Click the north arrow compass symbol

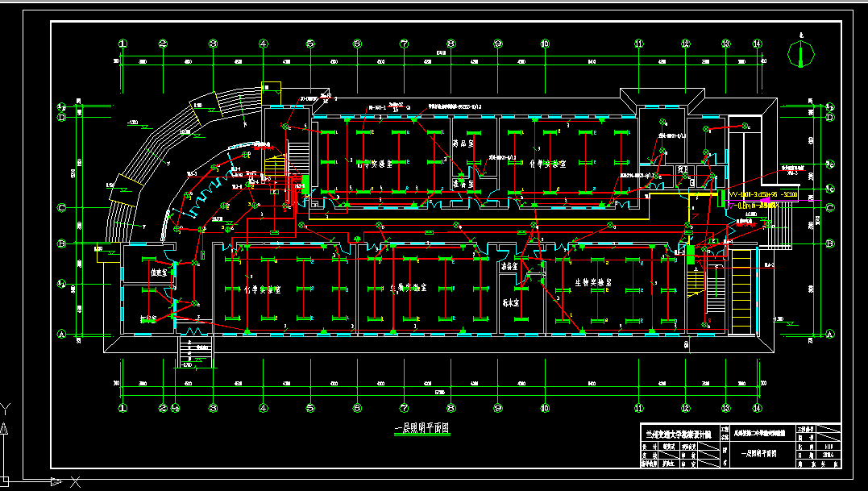point(800,52)
